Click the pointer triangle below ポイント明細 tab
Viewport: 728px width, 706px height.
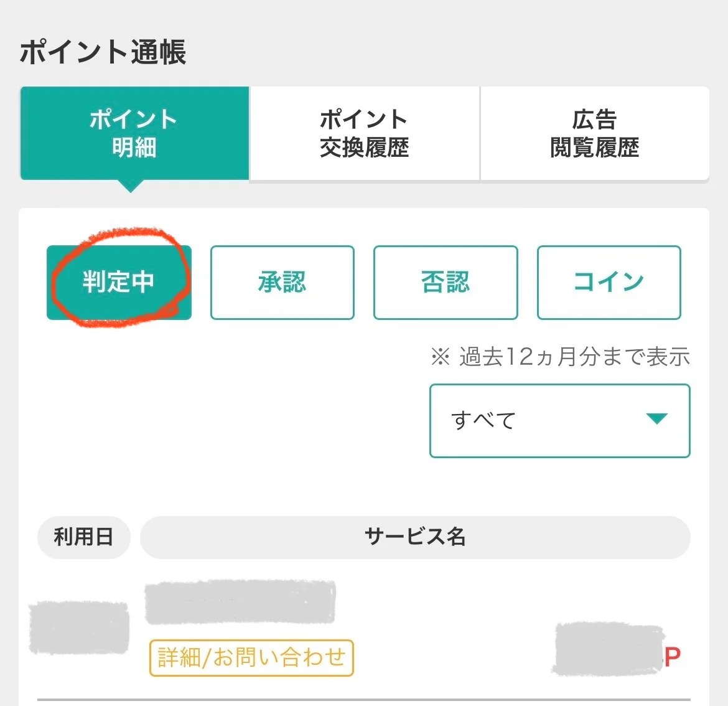point(131,186)
